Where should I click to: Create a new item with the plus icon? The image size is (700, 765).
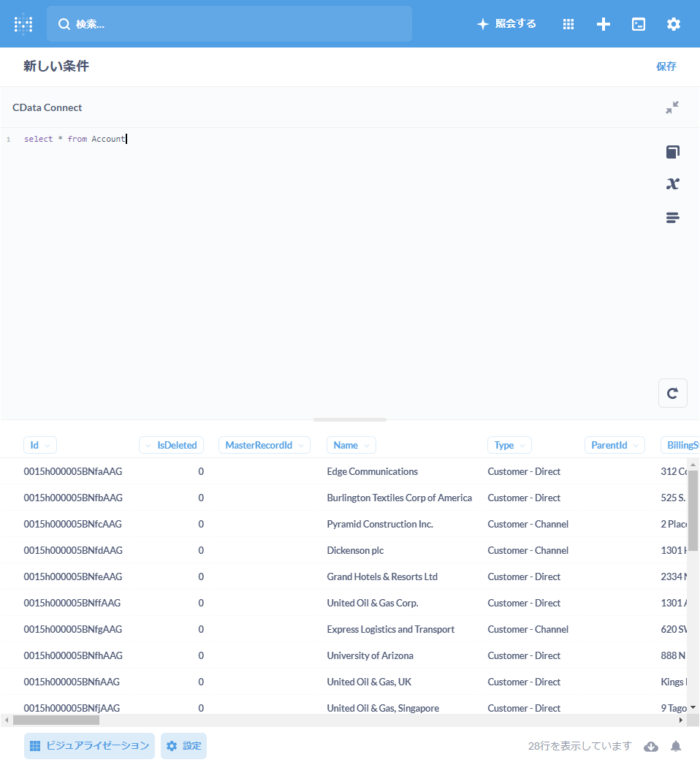click(x=604, y=24)
